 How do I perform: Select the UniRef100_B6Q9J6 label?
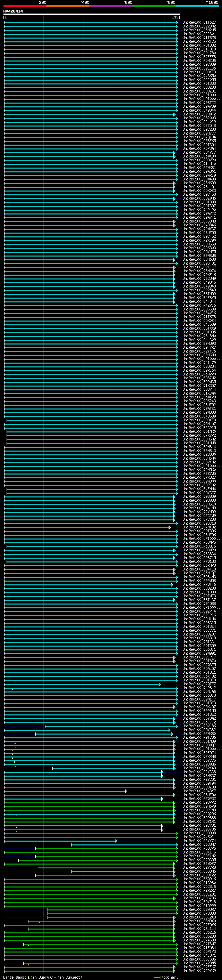[x=199, y=879]
